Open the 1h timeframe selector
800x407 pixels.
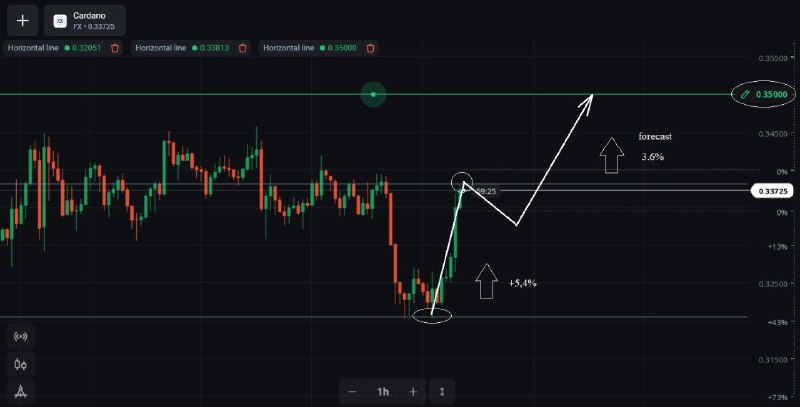(x=383, y=392)
